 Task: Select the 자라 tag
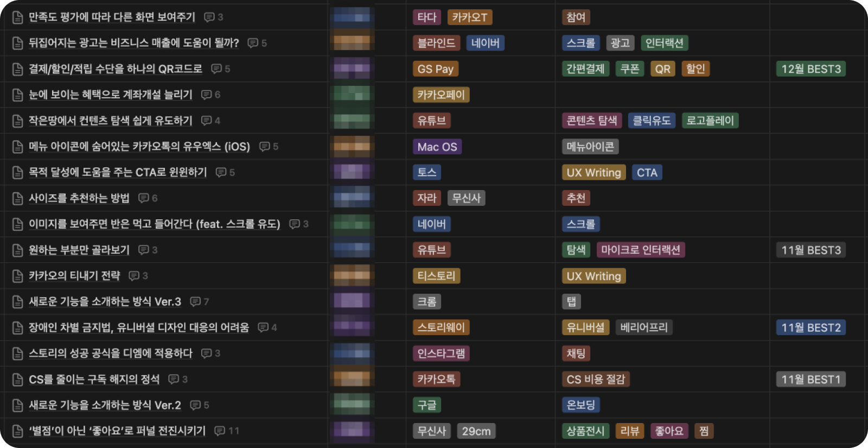click(427, 198)
